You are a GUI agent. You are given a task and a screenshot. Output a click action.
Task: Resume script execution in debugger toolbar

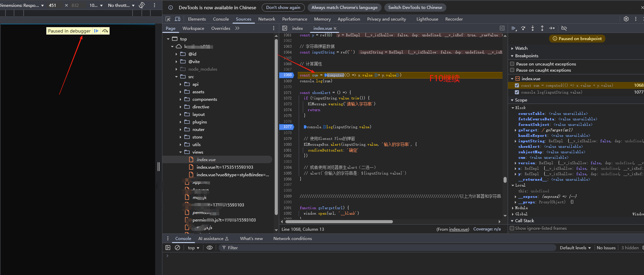514,28
